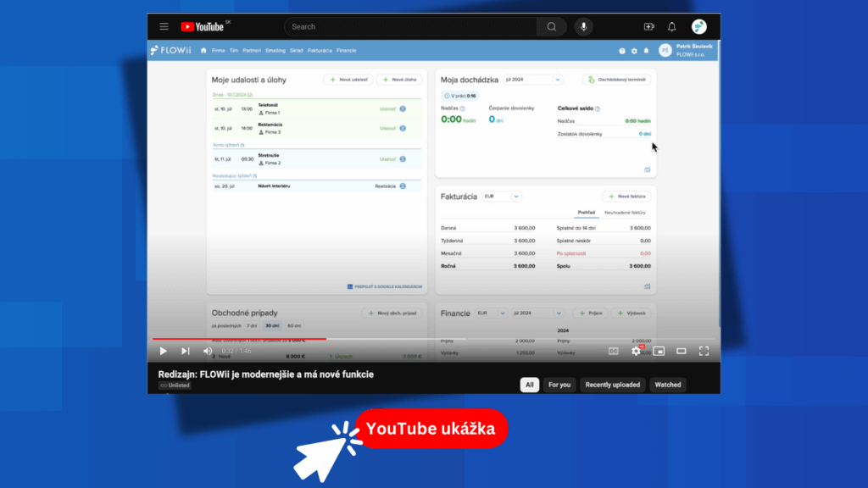This screenshot has height=488, width=868.
Task: Add expense with the Výdavok button
Action: point(631,313)
